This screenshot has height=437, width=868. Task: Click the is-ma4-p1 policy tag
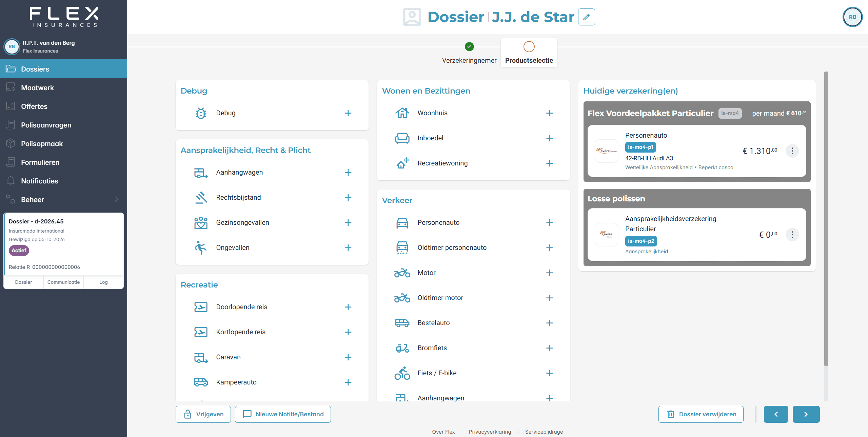point(640,147)
